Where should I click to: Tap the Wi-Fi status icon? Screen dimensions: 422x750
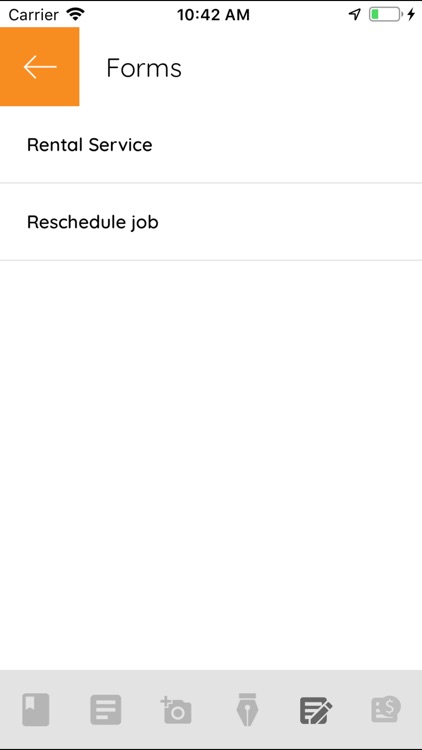click(76, 14)
